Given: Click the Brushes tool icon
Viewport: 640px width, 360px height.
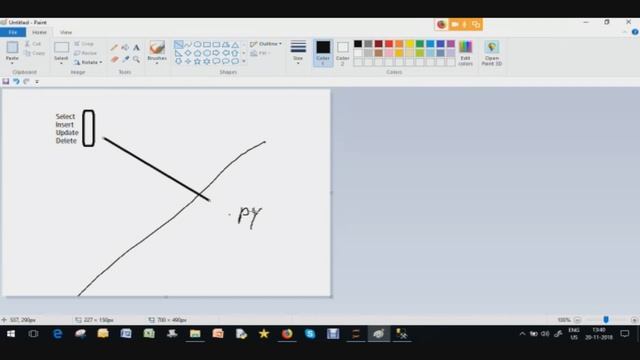Looking at the screenshot, I should click(157, 48).
